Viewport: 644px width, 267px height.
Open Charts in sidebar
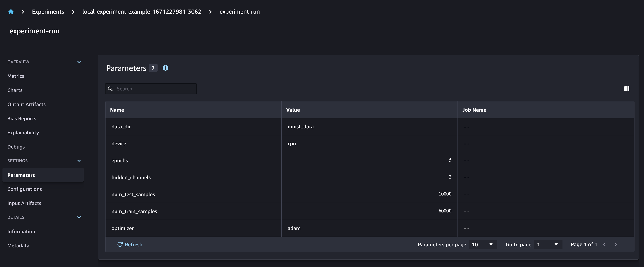coord(15,90)
